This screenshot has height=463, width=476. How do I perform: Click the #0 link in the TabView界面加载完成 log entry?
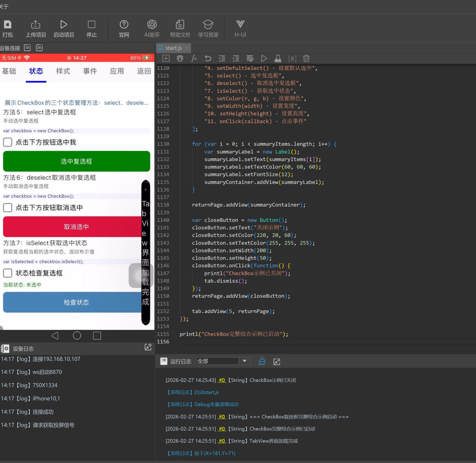[x=222, y=441]
